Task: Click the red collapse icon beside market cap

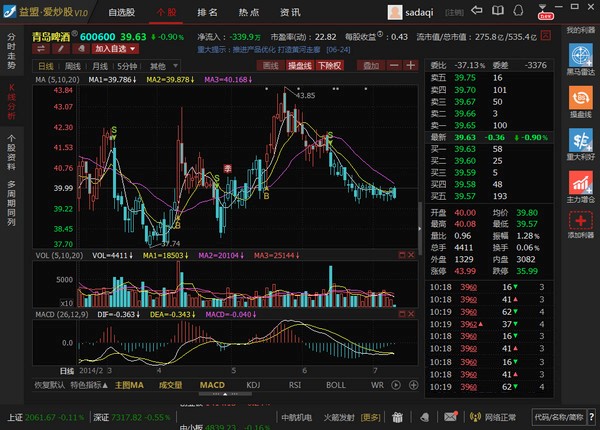Action: coord(546,36)
